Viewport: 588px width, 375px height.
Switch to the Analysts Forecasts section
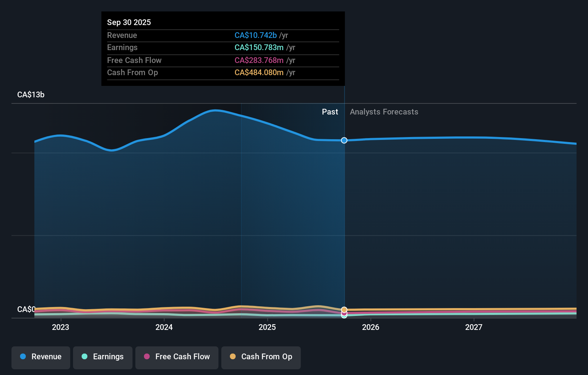point(384,112)
